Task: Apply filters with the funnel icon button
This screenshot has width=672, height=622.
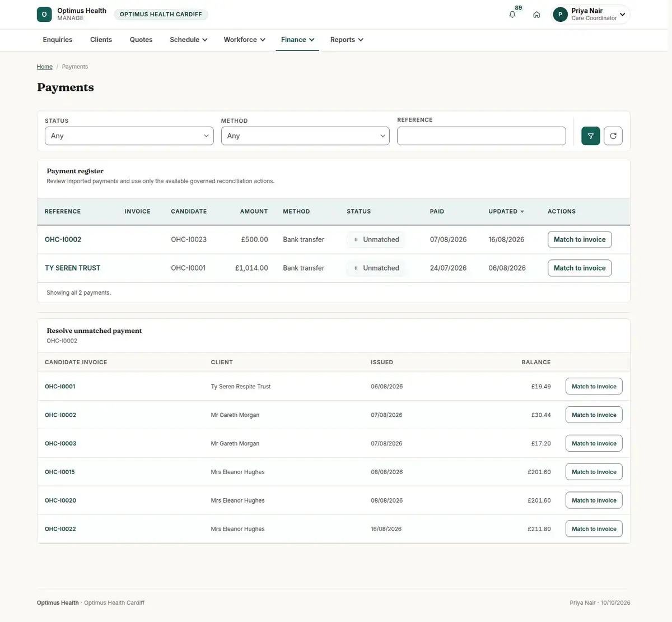Action: [x=591, y=136]
